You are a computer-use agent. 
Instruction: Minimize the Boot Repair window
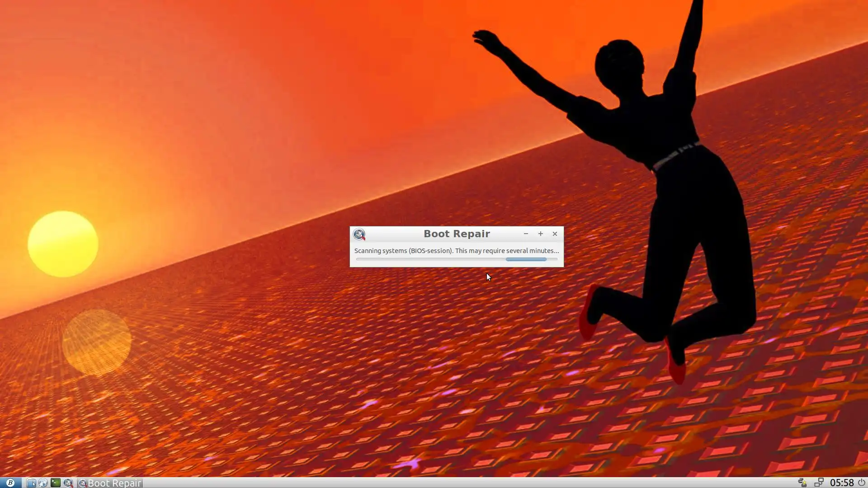[526, 234]
